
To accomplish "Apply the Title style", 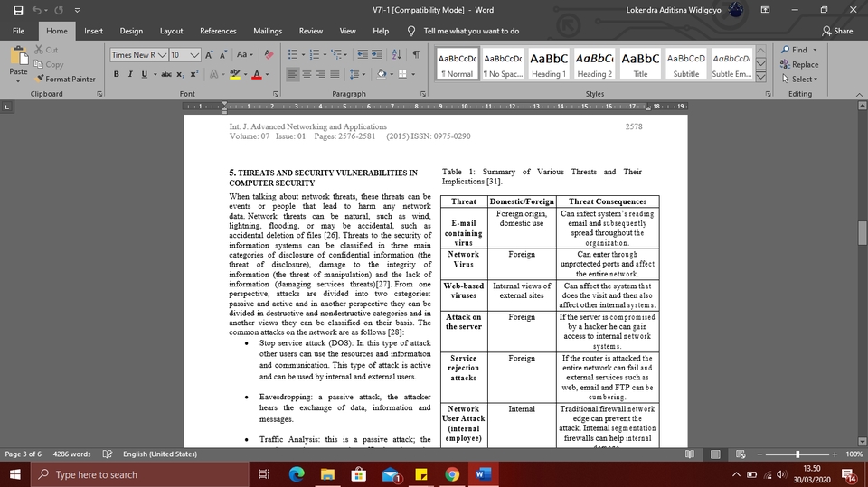I will tap(640, 63).
